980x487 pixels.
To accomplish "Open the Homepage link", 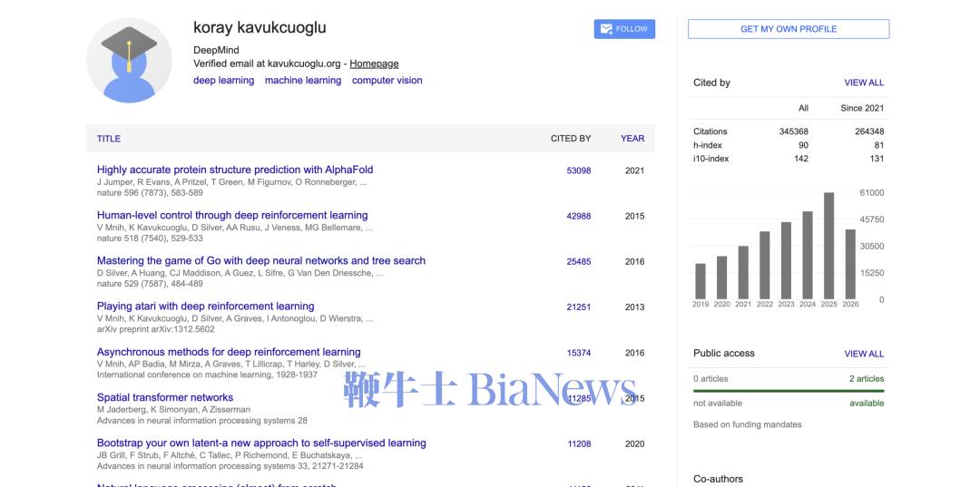I will [374, 63].
